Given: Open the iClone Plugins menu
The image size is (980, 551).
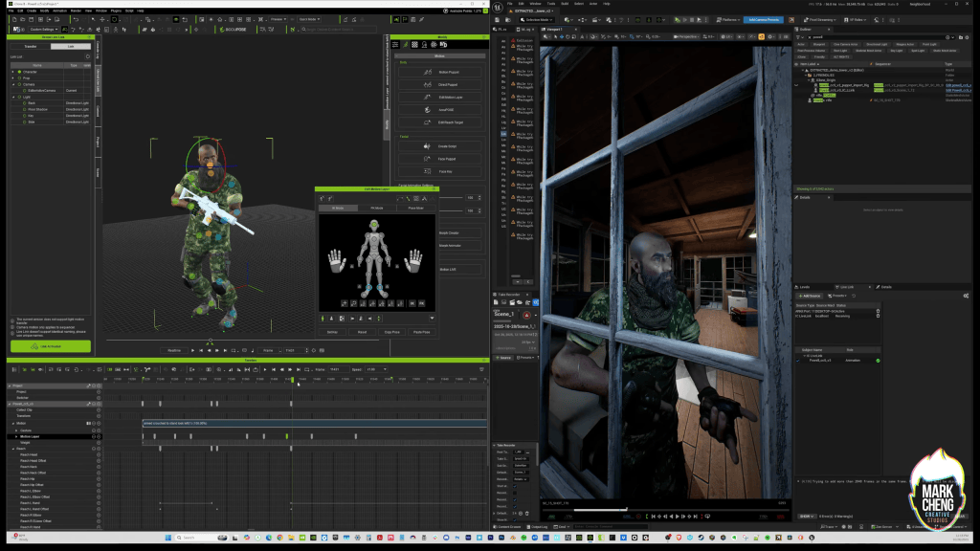Looking at the screenshot, I should [x=115, y=11].
